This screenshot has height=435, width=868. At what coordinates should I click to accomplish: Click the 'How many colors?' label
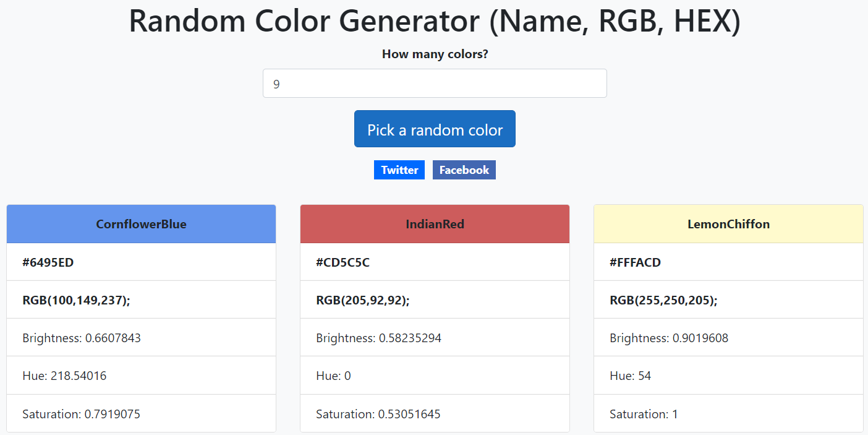(x=435, y=54)
